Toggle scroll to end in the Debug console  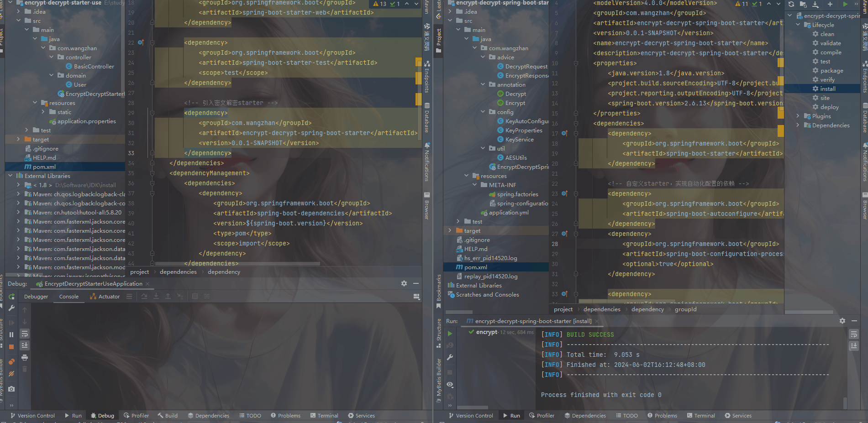tap(25, 345)
